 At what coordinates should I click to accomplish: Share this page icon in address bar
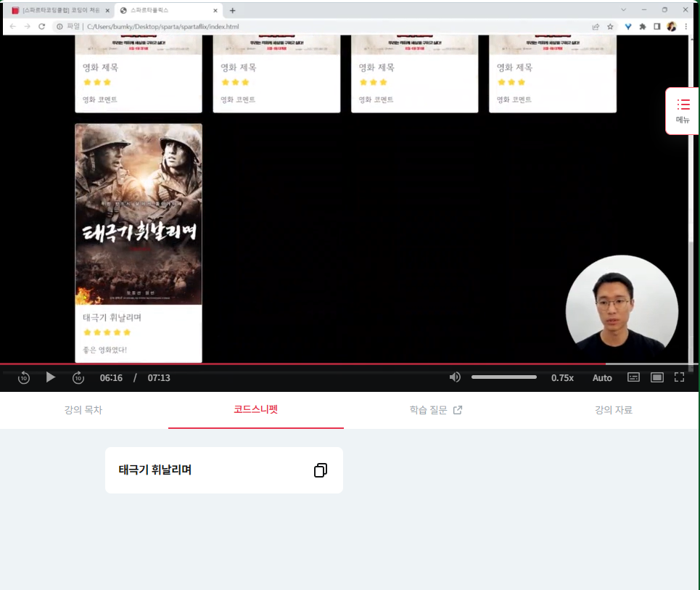point(596,27)
